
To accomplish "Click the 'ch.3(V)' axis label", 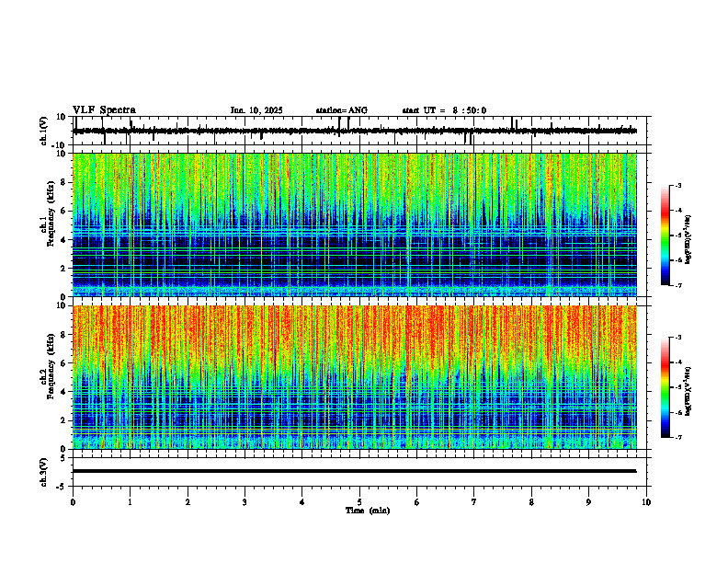I will pyautogui.click(x=44, y=472).
